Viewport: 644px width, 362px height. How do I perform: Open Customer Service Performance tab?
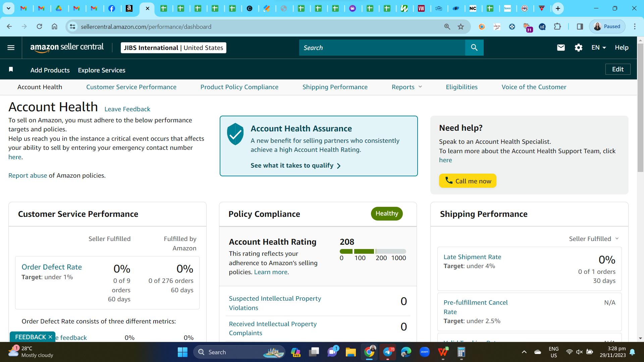(x=131, y=87)
